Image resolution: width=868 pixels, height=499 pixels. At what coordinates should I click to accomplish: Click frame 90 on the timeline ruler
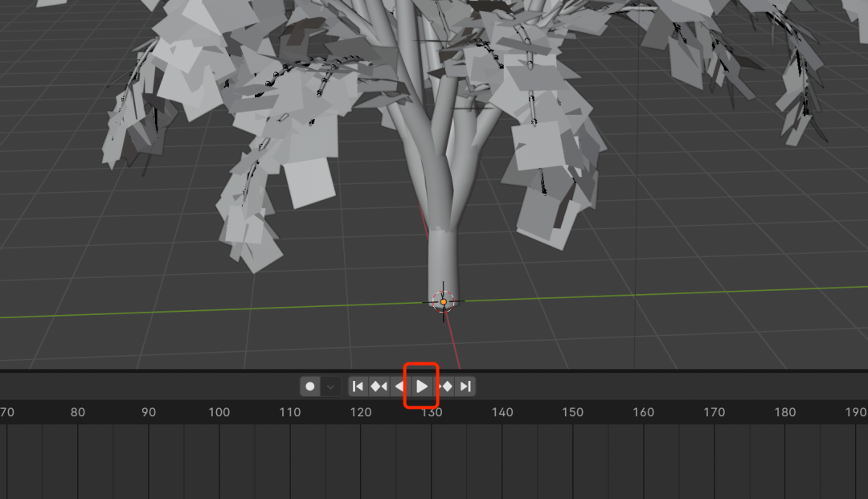coord(149,412)
